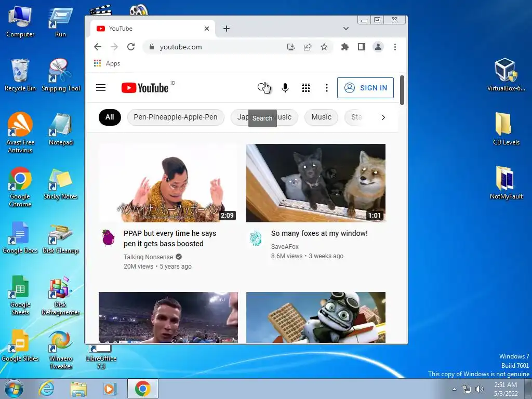This screenshot has width=532, height=399.
Task: Open the SaveAFox channel link
Action: 285,247
